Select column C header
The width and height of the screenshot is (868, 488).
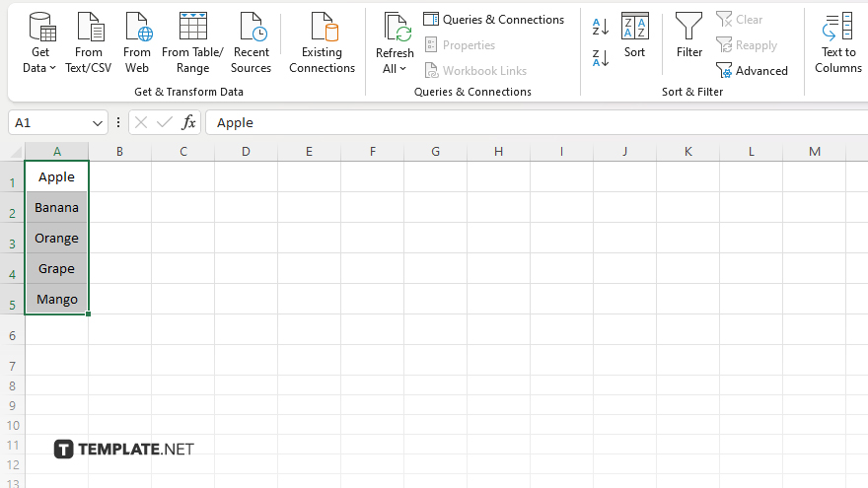(182, 151)
